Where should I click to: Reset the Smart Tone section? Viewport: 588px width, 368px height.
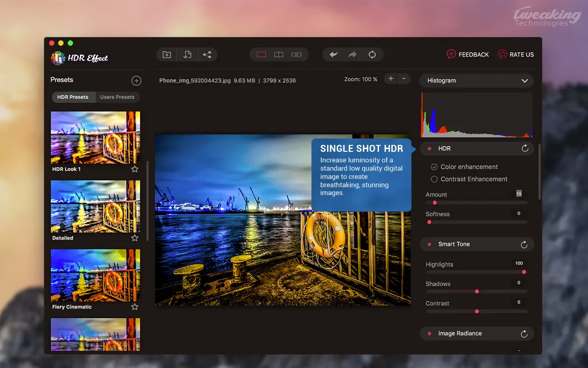coord(524,245)
